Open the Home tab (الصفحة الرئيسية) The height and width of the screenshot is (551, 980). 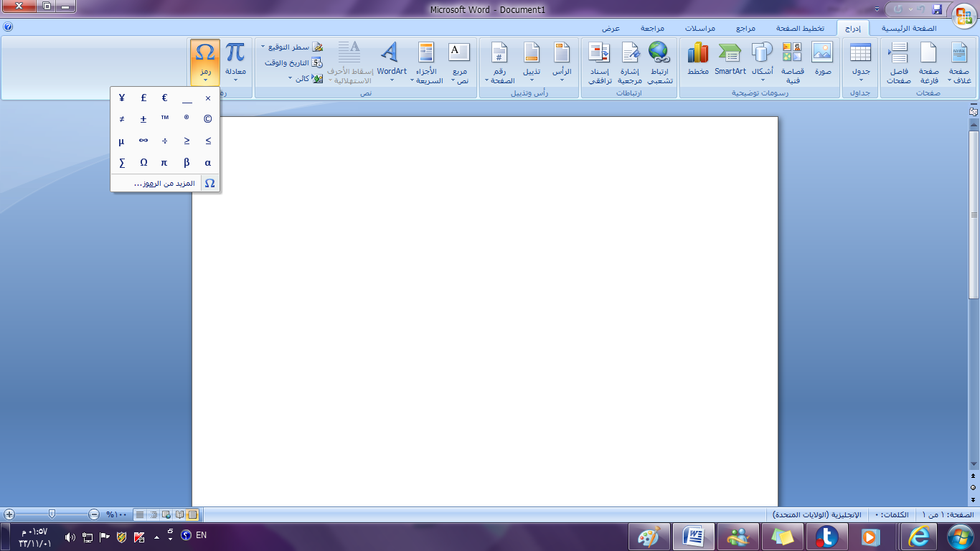[909, 28]
